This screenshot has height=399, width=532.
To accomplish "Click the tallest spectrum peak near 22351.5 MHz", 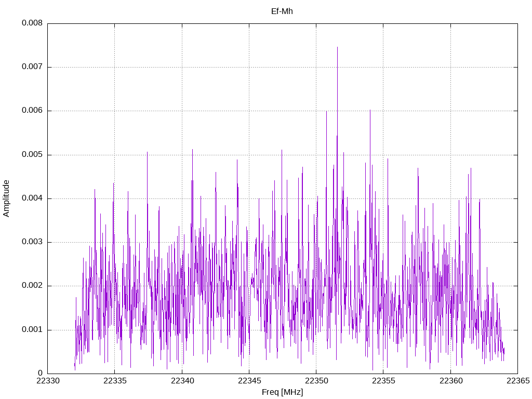I will click(337, 48).
